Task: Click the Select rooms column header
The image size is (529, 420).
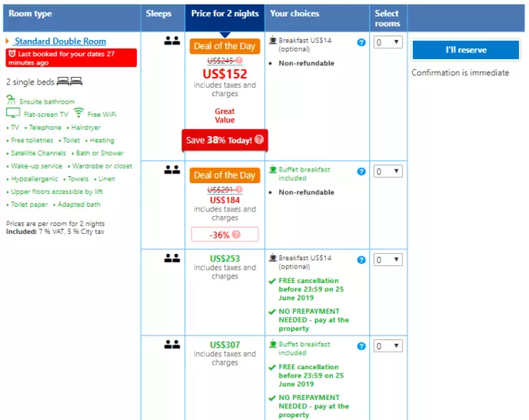Action: point(388,18)
